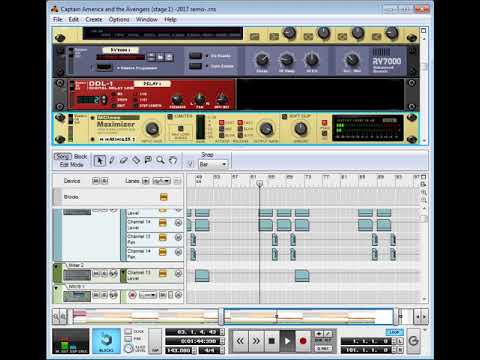Start recording with the Record button
This screenshot has height=360, width=480.
tap(303, 341)
